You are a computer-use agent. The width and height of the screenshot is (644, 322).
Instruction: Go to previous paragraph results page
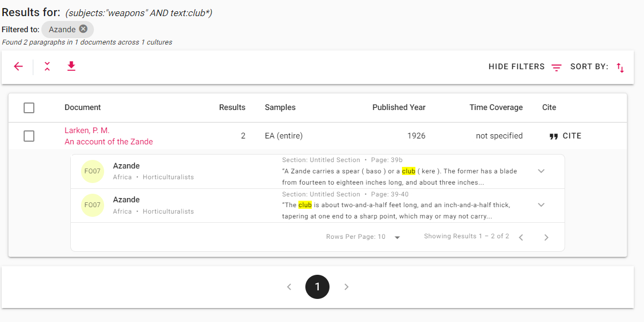tap(521, 237)
